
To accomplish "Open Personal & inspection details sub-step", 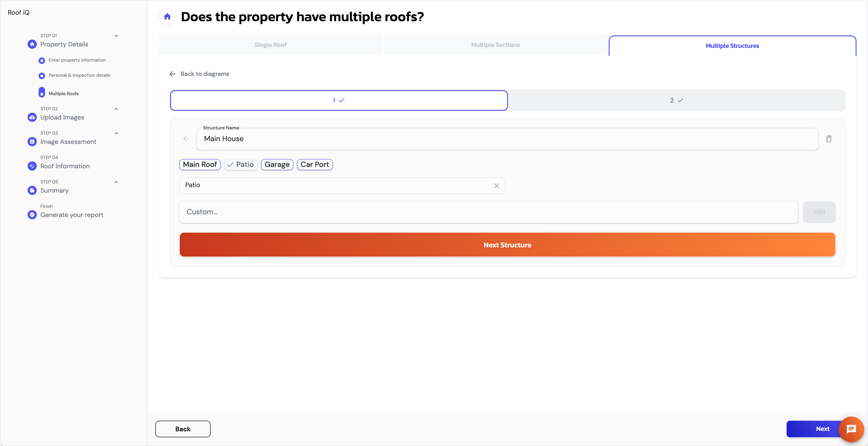I will (79, 75).
